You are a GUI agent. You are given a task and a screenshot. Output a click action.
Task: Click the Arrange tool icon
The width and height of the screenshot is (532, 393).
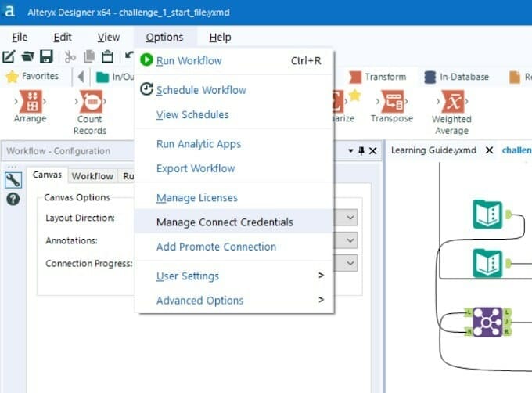pyautogui.click(x=30, y=101)
